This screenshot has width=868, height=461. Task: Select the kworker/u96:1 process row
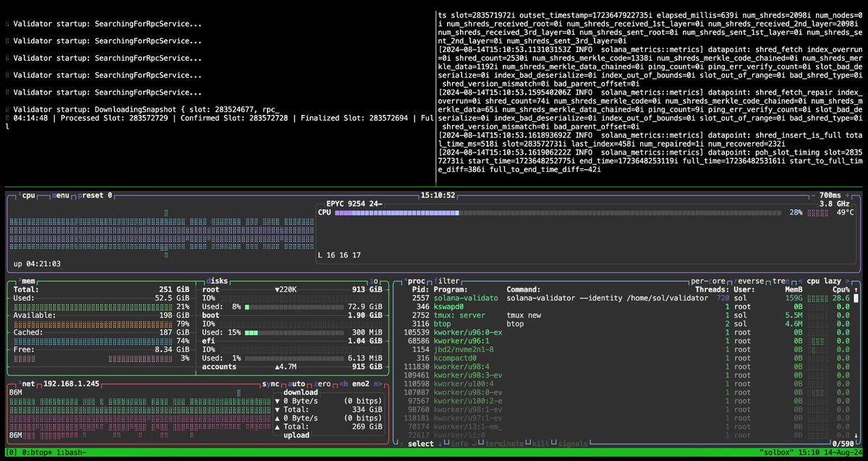[x=623, y=340]
